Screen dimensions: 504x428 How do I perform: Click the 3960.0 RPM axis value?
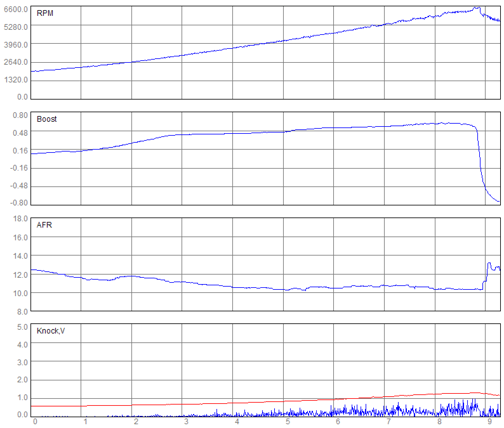(x=16, y=44)
